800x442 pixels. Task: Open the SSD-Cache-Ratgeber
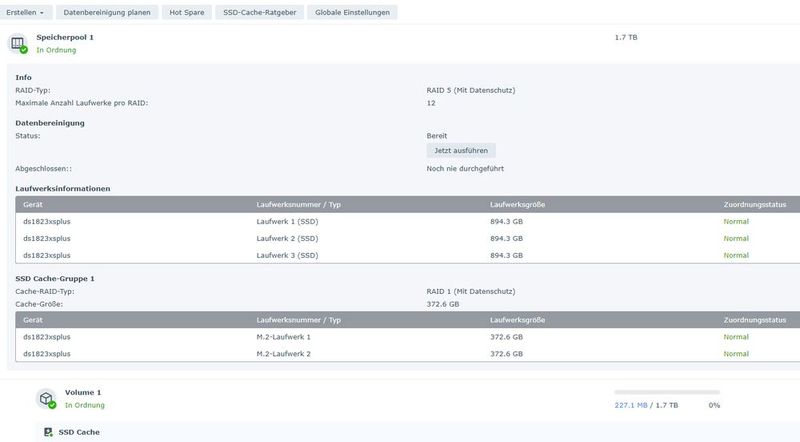tap(260, 12)
